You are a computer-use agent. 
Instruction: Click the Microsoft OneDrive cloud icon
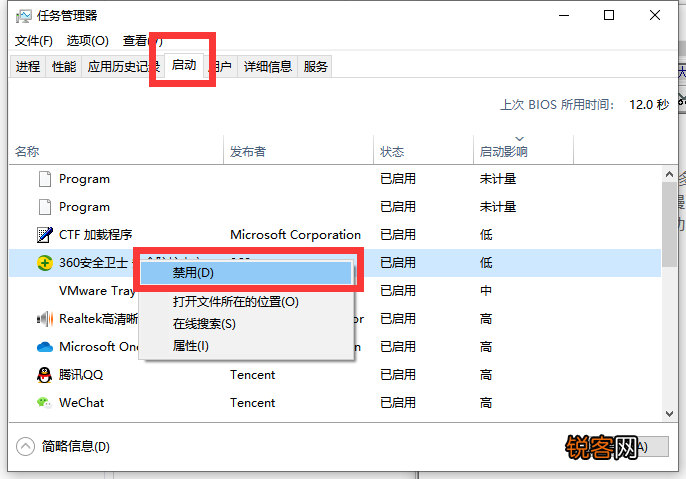point(45,347)
